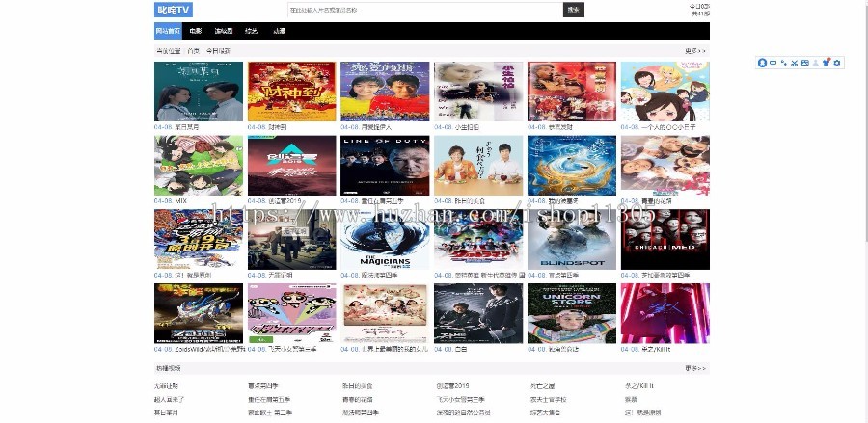Image resolution: width=868 pixels, height=423 pixels.
Task: Click the dark 搜索 search button
Action: (574, 10)
